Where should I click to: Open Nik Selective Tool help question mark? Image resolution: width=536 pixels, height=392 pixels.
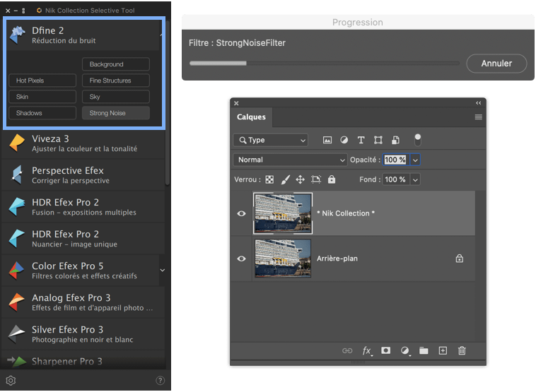point(160,381)
